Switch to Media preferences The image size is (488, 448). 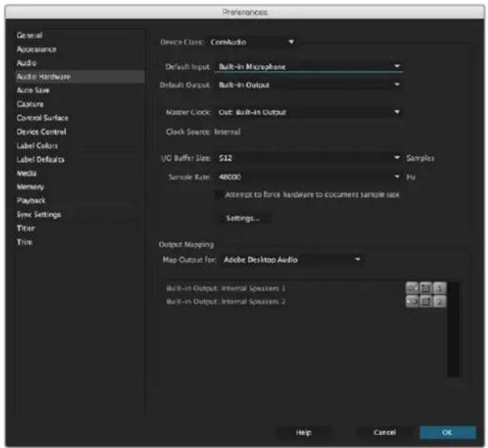click(80, 173)
